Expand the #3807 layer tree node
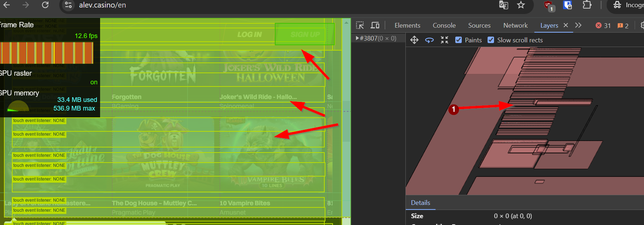 pos(357,38)
